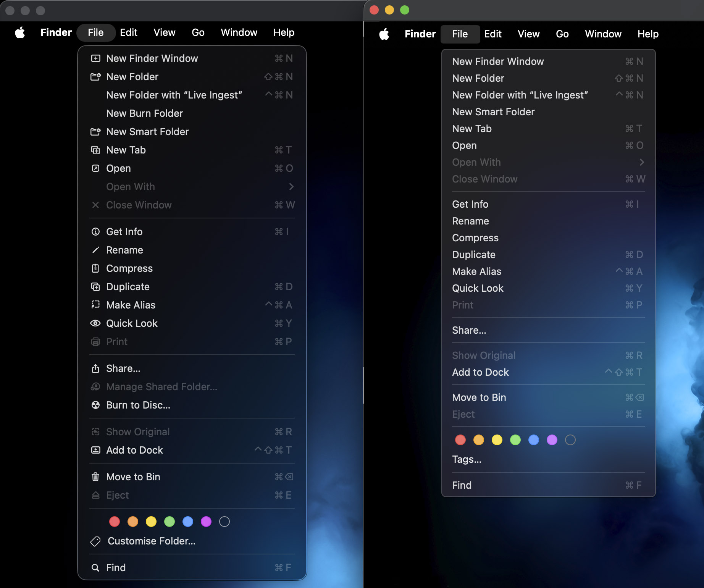Choose New Burn Folder in left menu
The image size is (704, 588).
point(192,113)
